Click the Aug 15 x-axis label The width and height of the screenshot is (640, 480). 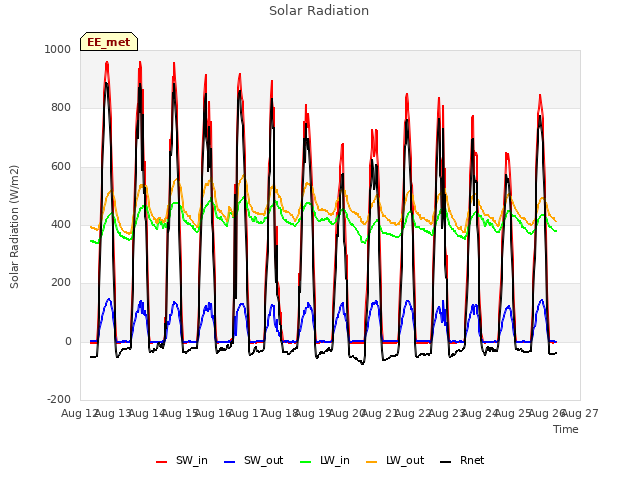[180, 413]
